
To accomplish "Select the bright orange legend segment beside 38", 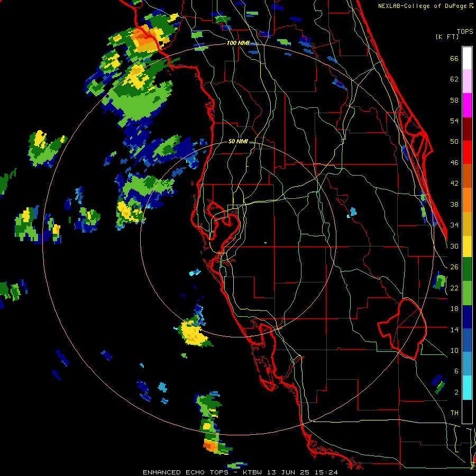I will 467,200.
